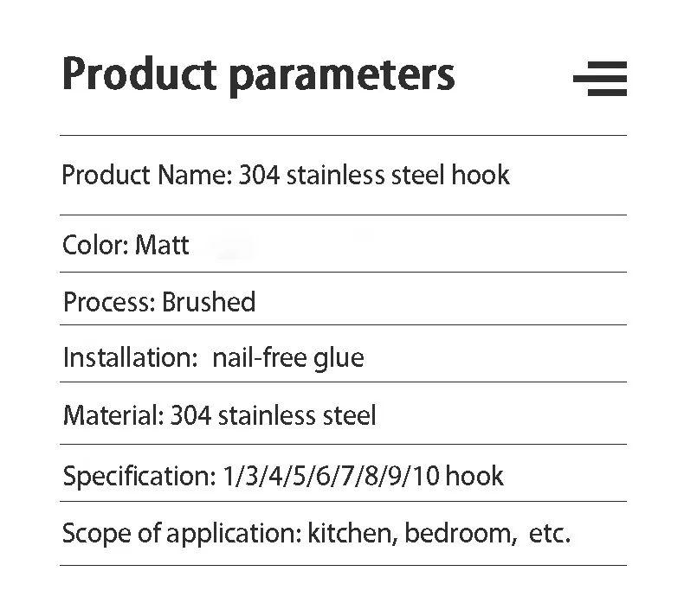Select the 'Brushed' process value
The height and width of the screenshot is (616, 684).
pos(209,302)
